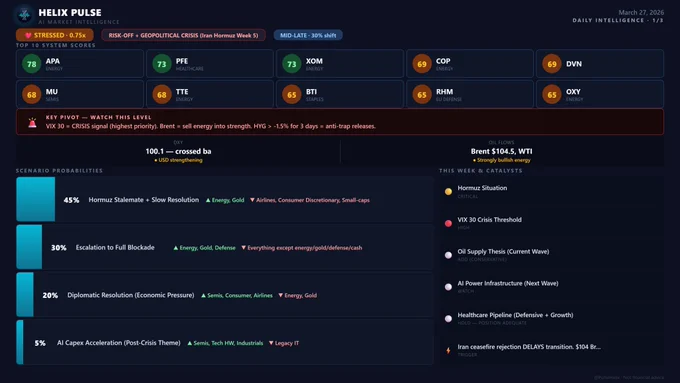
Task: Click white dot beside Oil Supply Thesis
Action: click(x=448, y=255)
